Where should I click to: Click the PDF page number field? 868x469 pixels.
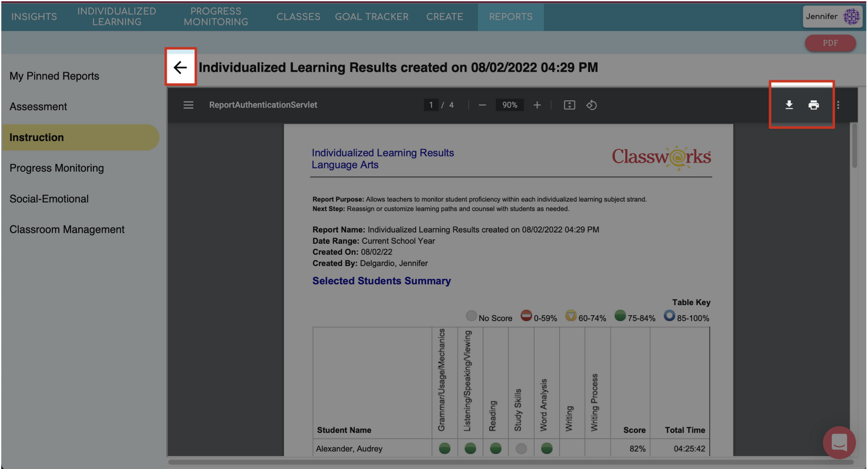431,105
